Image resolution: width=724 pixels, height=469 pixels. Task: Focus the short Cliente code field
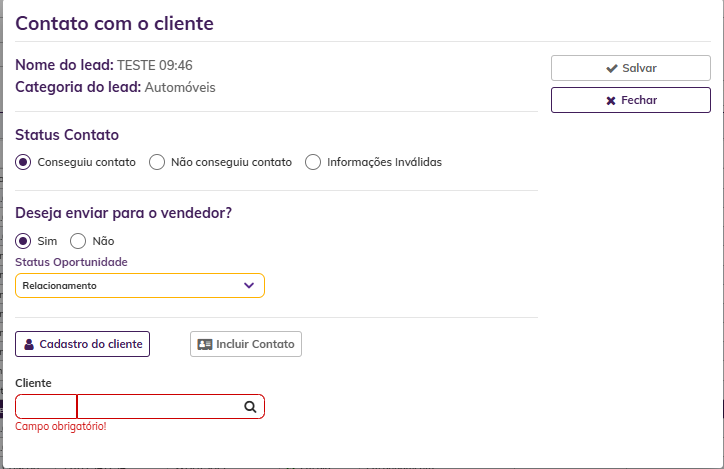click(46, 407)
